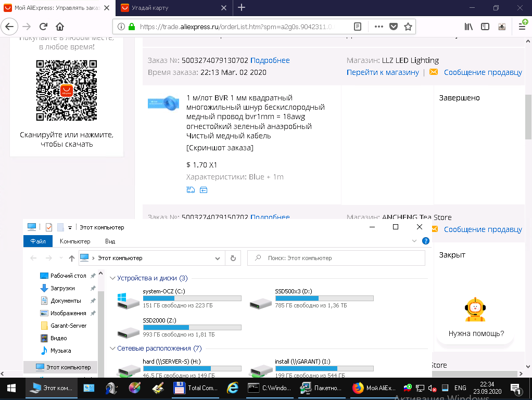Click the return box icon under order
Screen dimensions: 532x400
click(204, 190)
